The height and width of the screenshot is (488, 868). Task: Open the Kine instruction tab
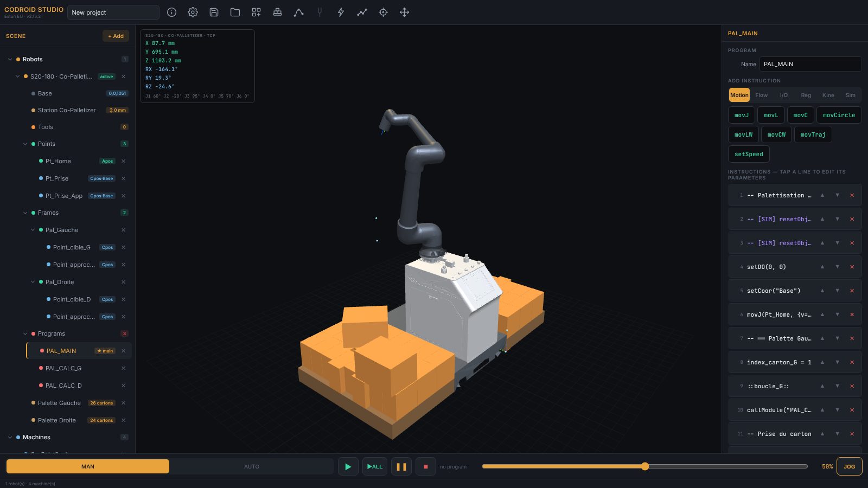828,95
